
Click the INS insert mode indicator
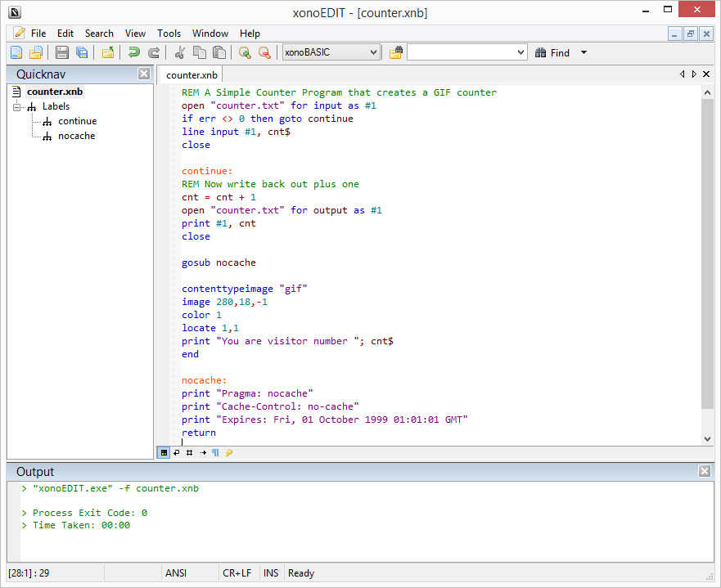pos(271,573)
